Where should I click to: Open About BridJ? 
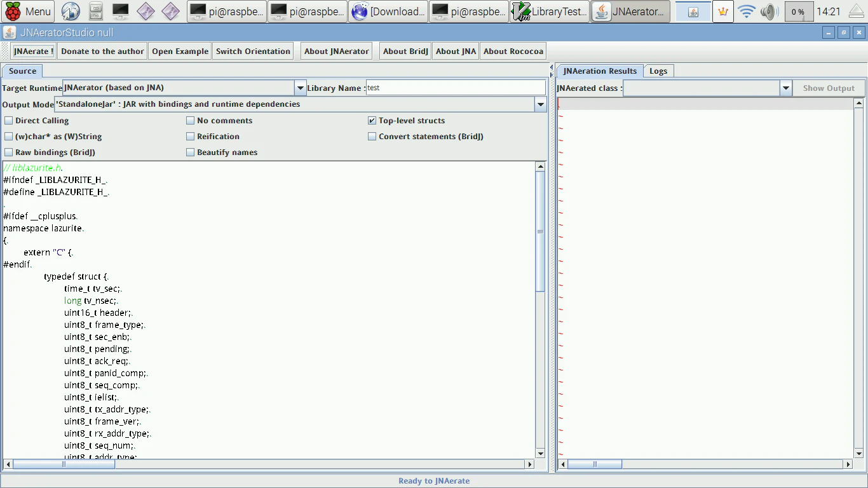click(405, 51)
